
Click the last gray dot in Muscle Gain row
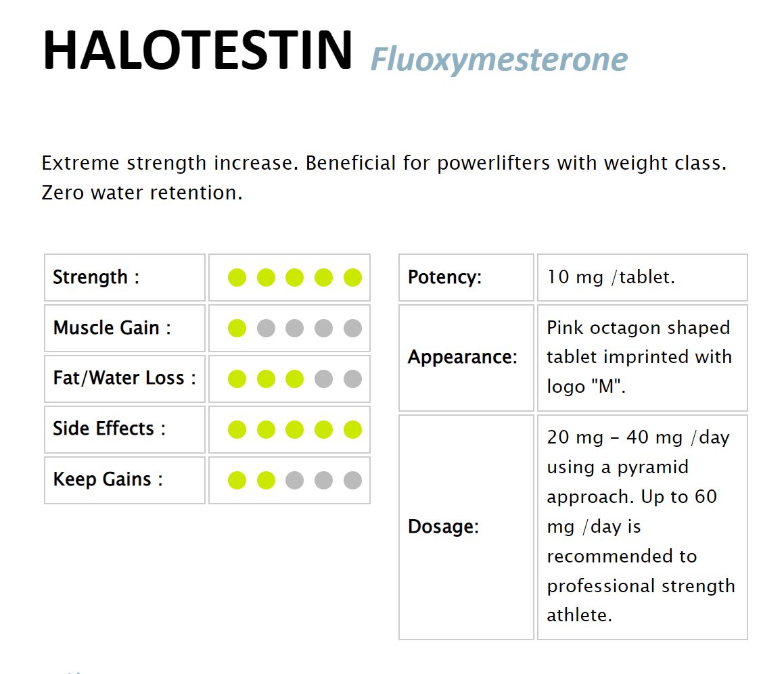(352, 328)
